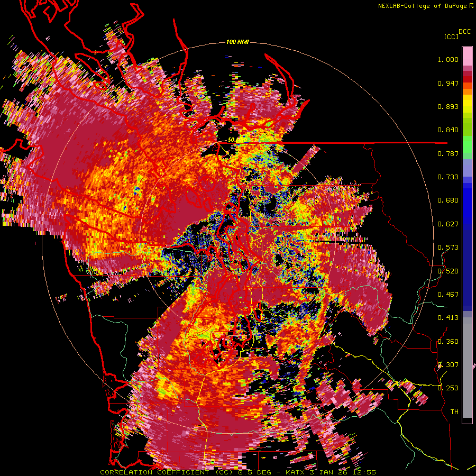
Task: Select the 0.627 scale value
Action: [448, 224]
